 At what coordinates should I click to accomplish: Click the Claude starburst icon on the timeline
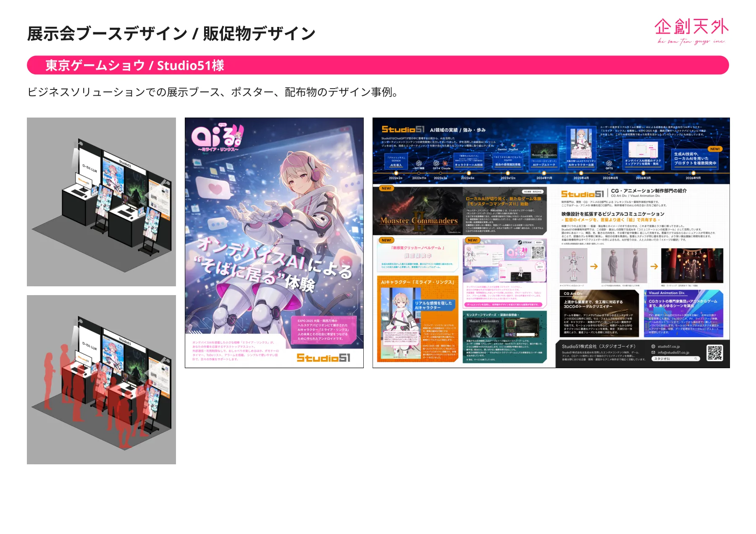point(445,163)
